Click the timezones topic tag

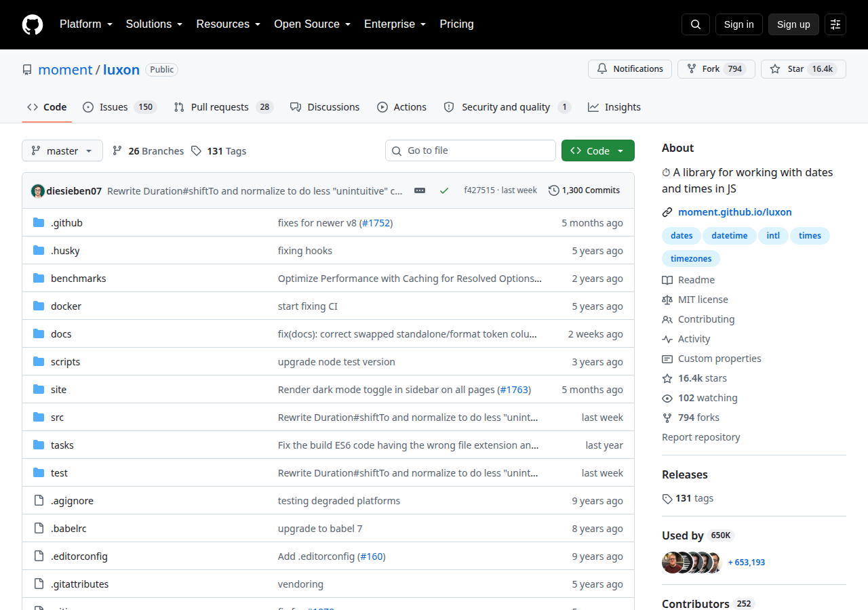(691, 258)
